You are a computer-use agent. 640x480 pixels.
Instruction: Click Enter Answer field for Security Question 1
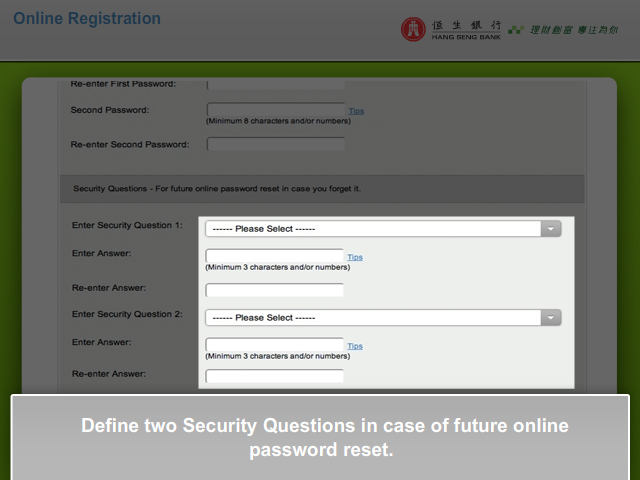pyautogui.click(x=274, y=256)
